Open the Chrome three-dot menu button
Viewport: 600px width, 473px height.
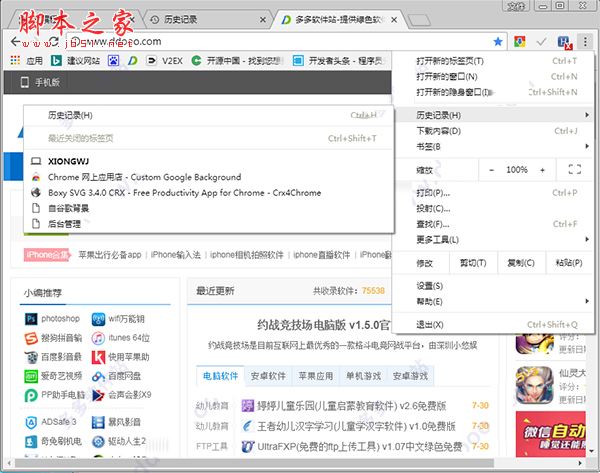click(585, 41)
